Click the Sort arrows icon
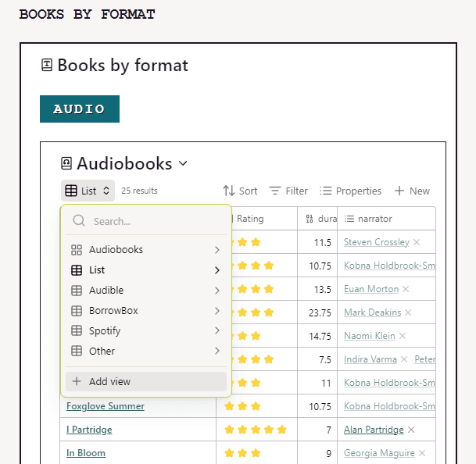 coord(229,191)
